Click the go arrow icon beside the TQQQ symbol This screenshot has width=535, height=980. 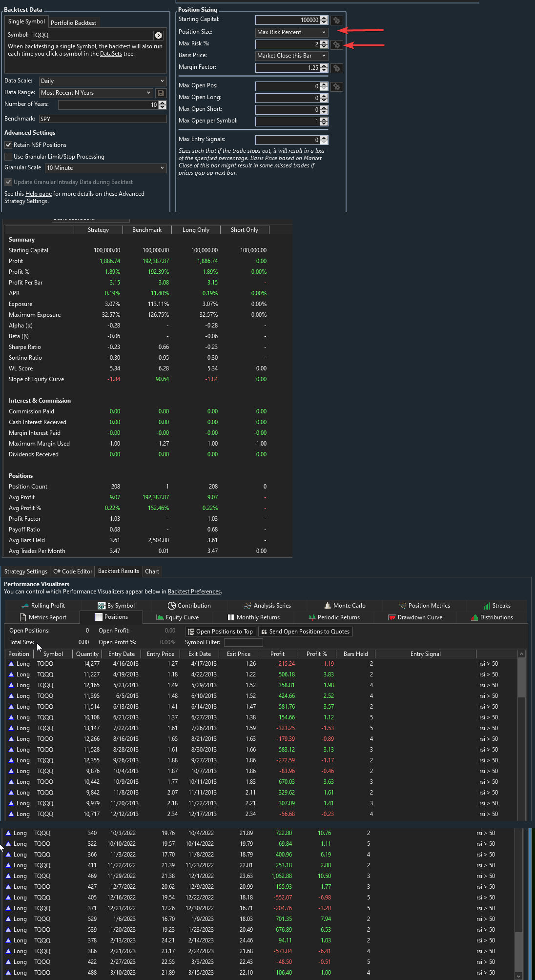pyautogui.click(x=159, y=35)
